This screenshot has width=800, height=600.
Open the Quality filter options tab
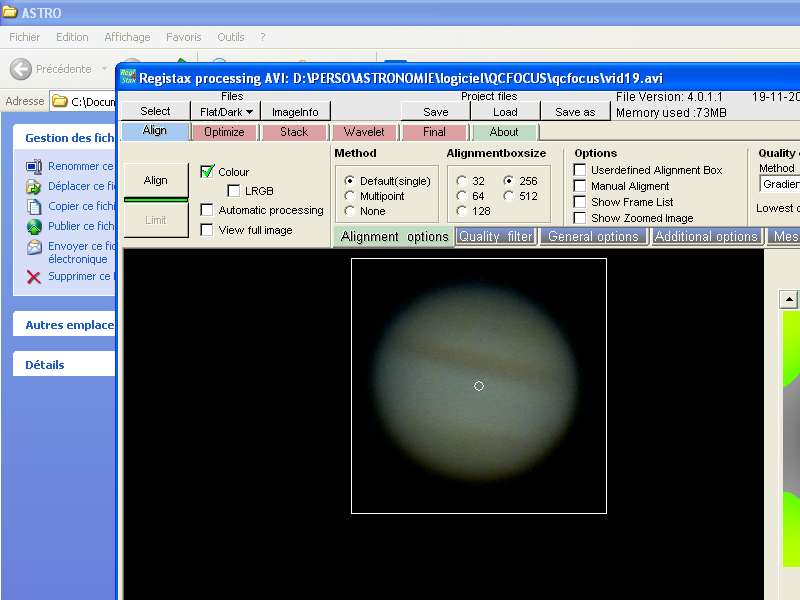point(496,237)
